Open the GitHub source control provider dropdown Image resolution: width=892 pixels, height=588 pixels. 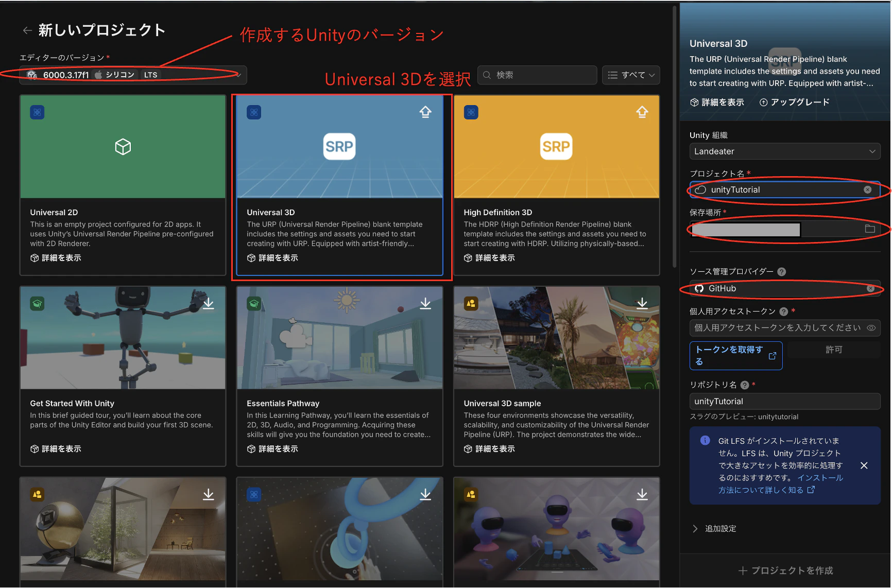pyautogui.click(x=785, y=289)
